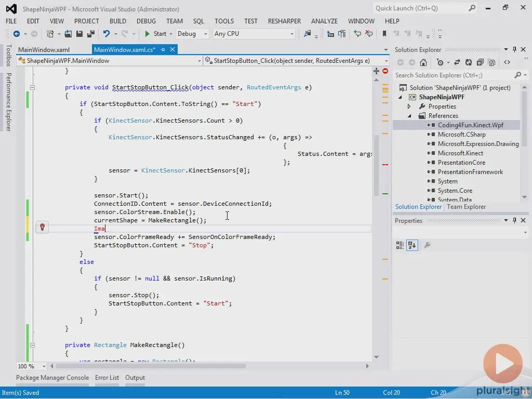
Task: Click the red lightbulb quick-fix icon
Action: click(x=43, y=227)
